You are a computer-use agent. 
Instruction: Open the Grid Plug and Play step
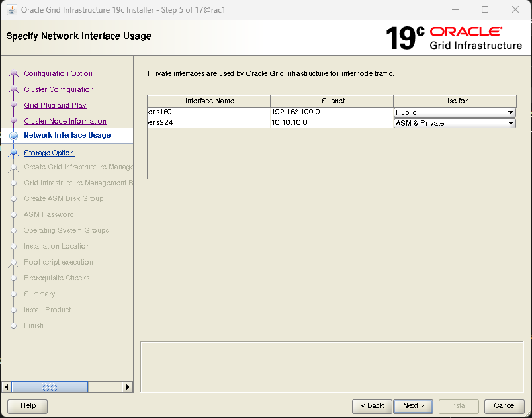tap(56, 105)
